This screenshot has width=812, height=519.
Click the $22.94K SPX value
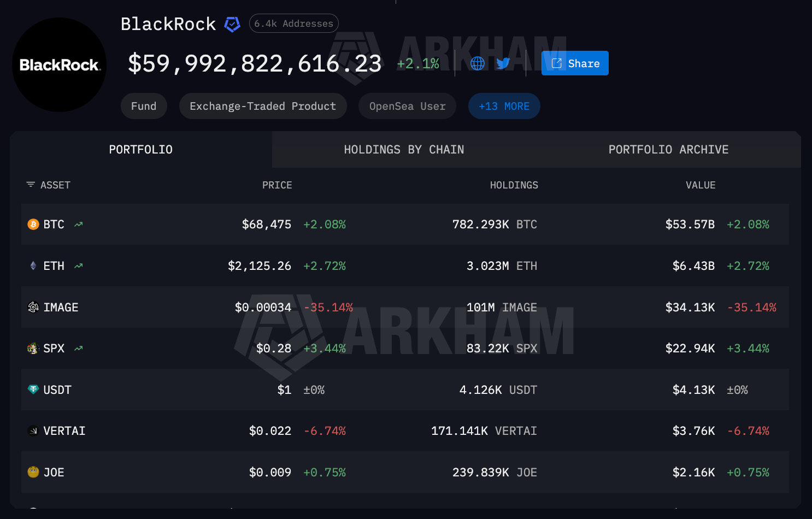point(690,349)
